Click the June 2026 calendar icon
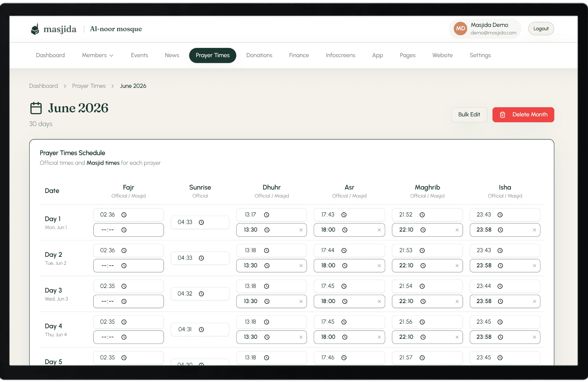This screenshot has height=382, width=588. (36, 108)
